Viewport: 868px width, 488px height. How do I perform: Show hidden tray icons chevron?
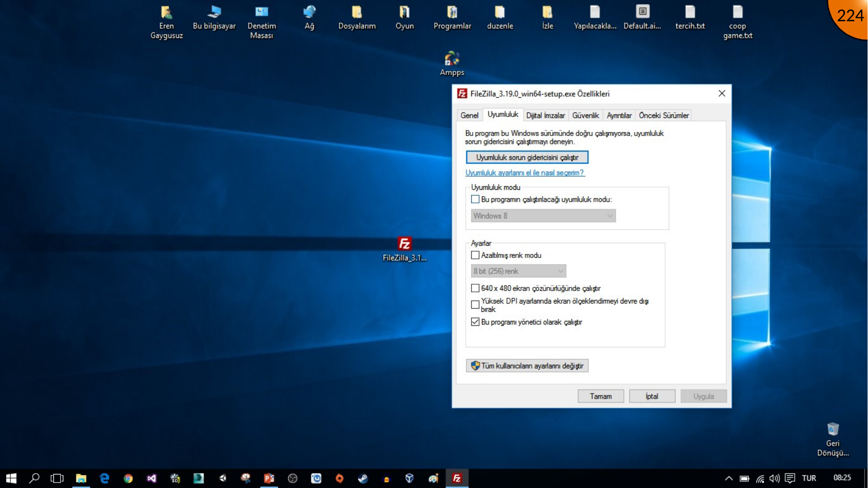[729, 478]
